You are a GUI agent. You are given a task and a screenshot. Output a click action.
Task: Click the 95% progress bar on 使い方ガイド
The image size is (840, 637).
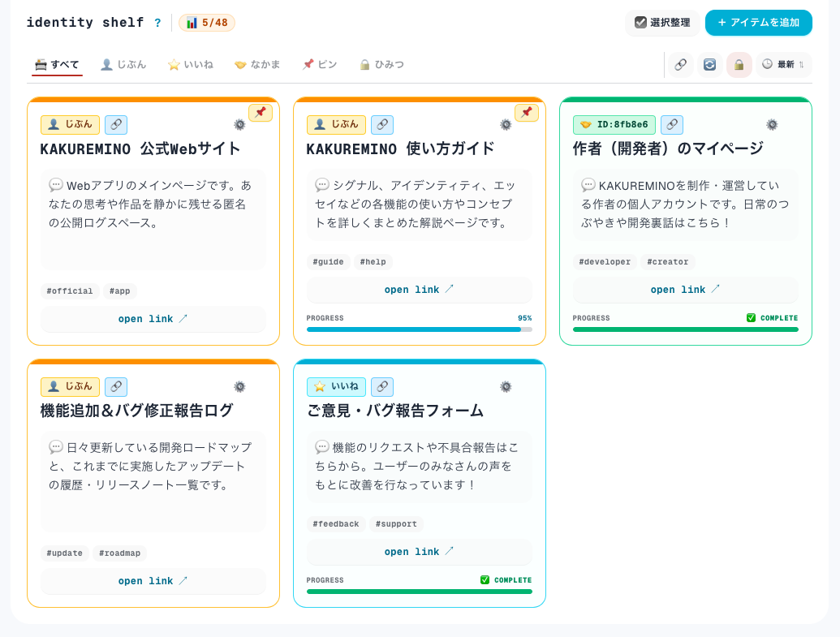[x=420, y=329]
